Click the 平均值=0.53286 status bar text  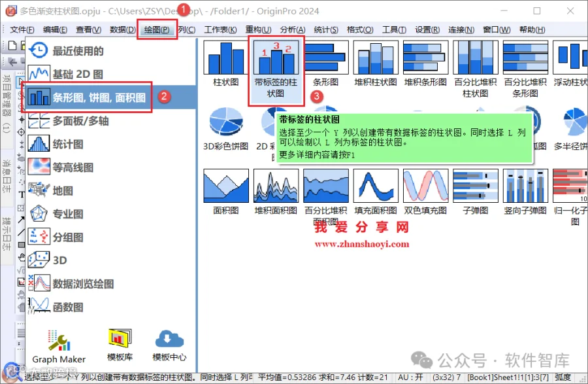click(287, 377)
